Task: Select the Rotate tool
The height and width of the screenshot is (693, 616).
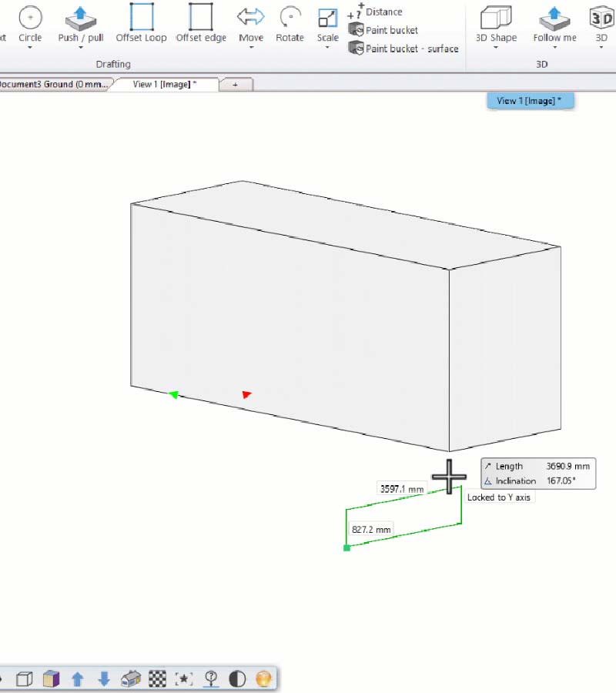Action: tap(290, 23)
